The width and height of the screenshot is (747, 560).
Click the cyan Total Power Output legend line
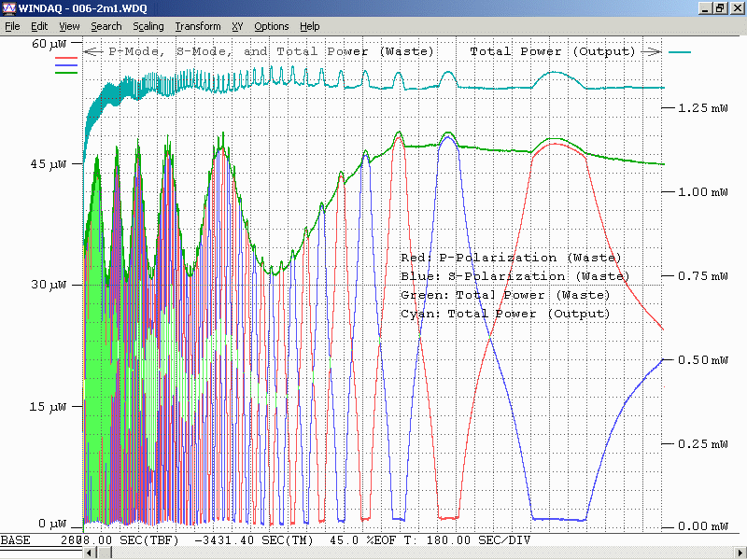coord(680,53)
